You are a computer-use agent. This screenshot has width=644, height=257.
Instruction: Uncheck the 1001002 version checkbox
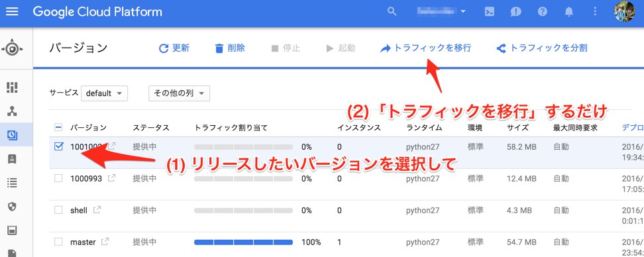(58, 146)
